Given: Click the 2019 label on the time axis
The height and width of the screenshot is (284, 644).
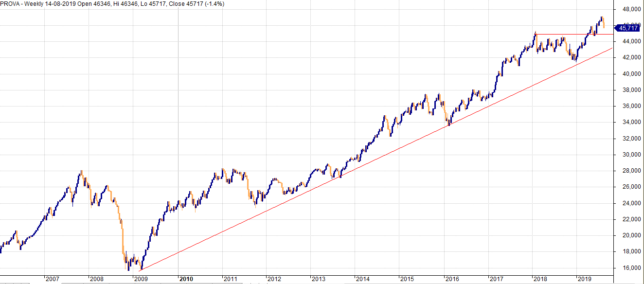Looking at the screenshot, I should [x=584, y=279].
